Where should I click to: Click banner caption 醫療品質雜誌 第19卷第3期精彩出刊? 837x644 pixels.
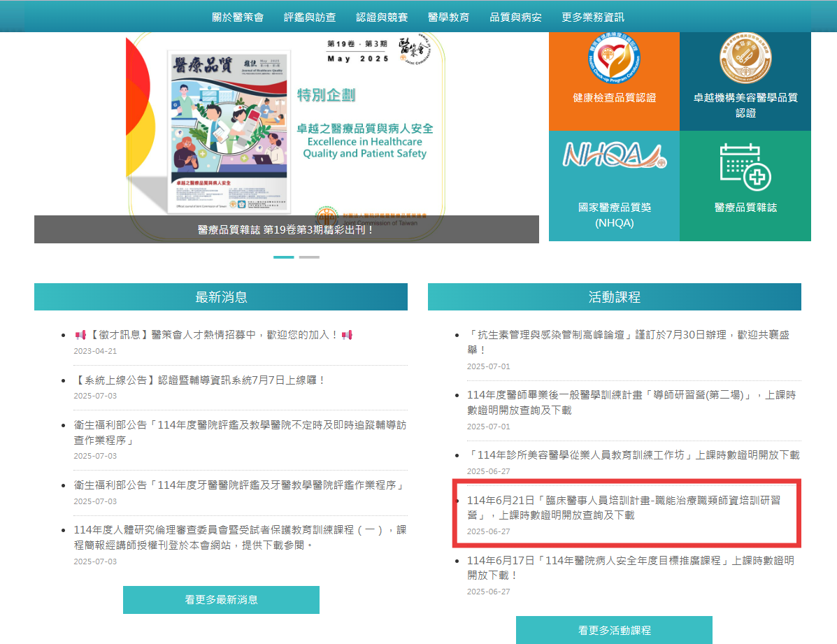tap(285, 229)
